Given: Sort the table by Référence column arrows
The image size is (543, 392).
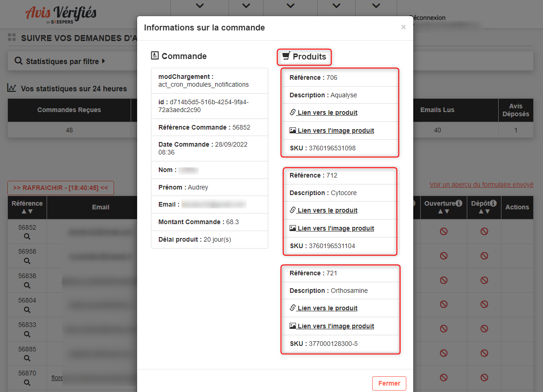Looking at the screenshot, I should pyautogui.click(x=27, y=211).
